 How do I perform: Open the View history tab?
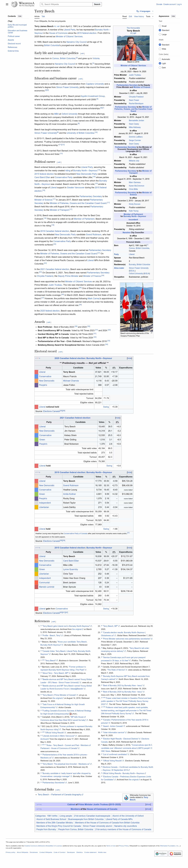coord(139,16)
